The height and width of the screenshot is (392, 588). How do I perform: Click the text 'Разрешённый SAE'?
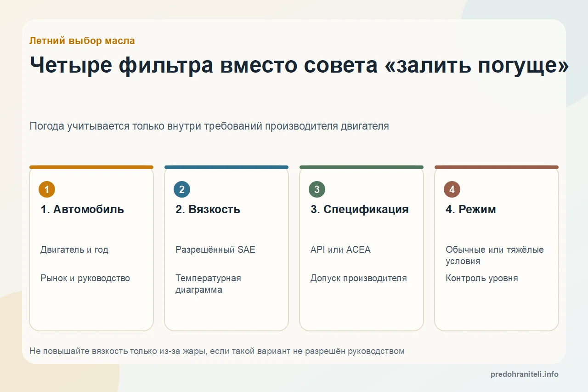pyautogui.click(x=215, y=250)
